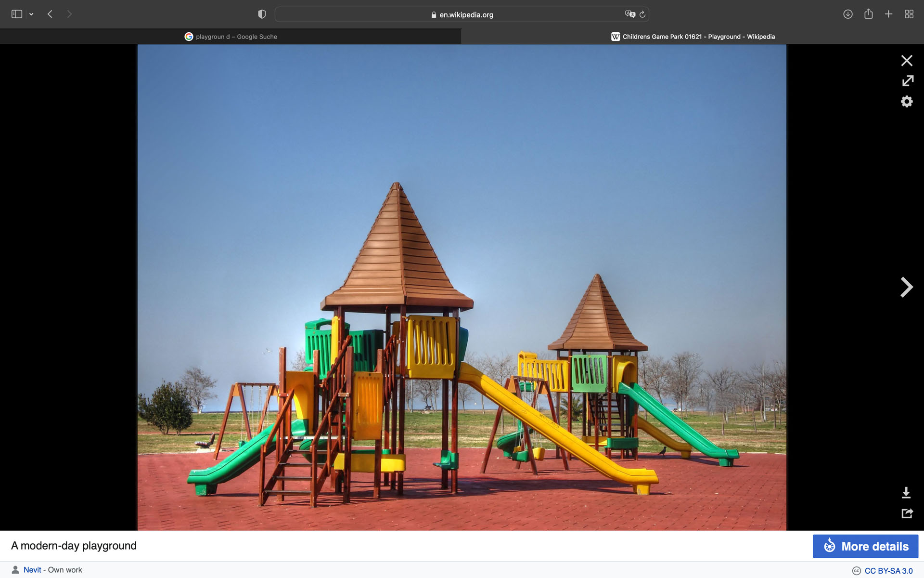Open Safari privacy report shield
The image size is (924, 578).
click(x=262, y=14)
